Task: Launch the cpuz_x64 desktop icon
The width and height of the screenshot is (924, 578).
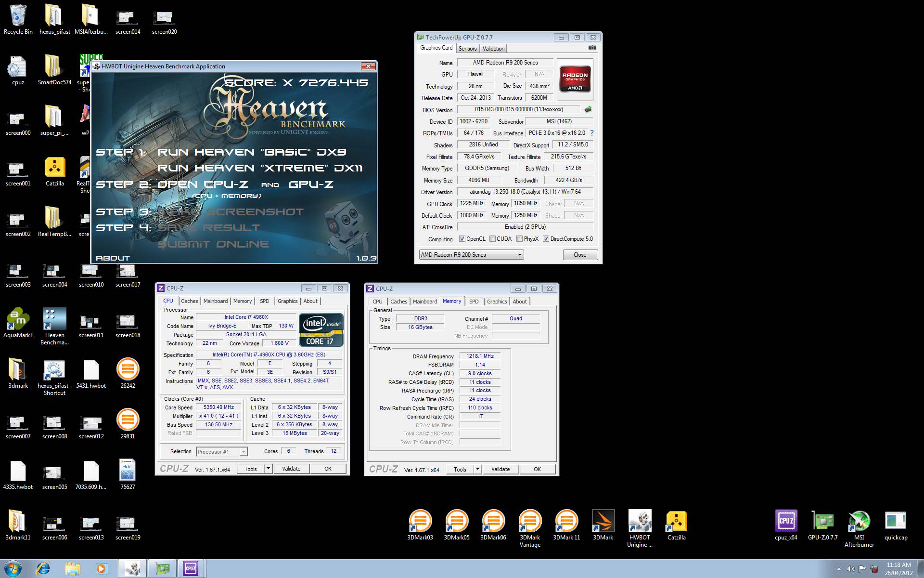Action: (x=786, y=525)
